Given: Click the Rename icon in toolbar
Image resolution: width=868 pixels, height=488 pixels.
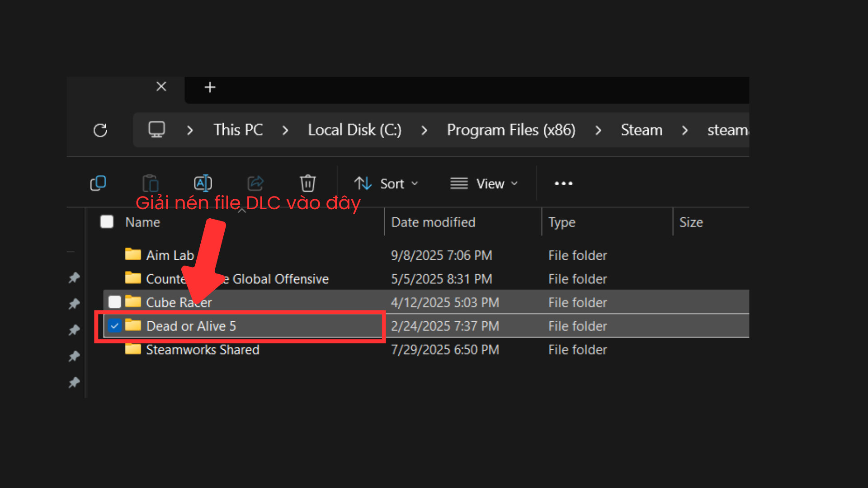Looking at the screenshot, I should point(203,183).
